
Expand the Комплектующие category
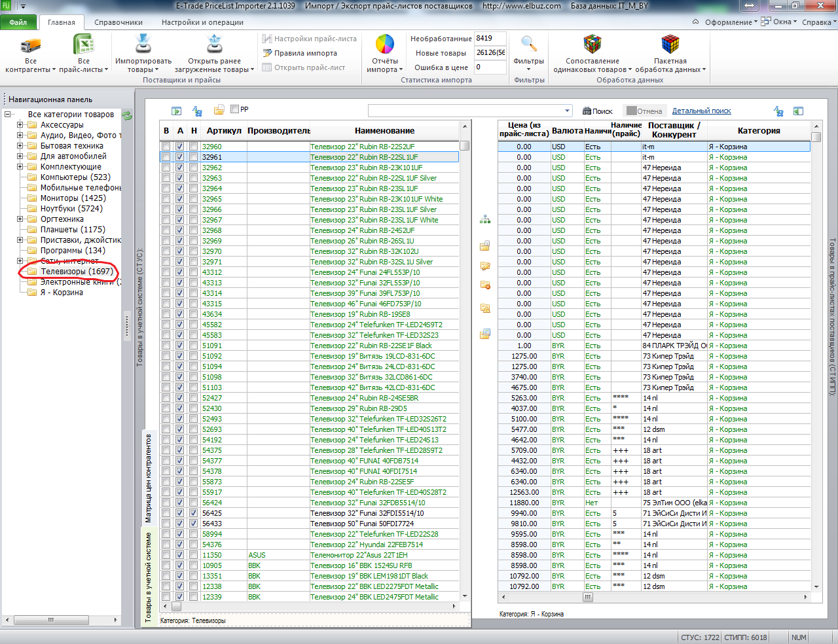point(20,167)
